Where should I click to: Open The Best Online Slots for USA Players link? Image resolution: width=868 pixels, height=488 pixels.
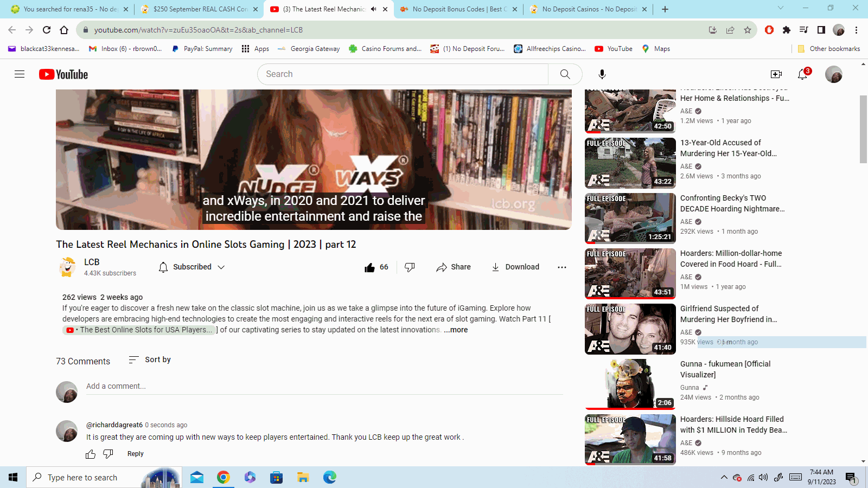click(139, 330)
